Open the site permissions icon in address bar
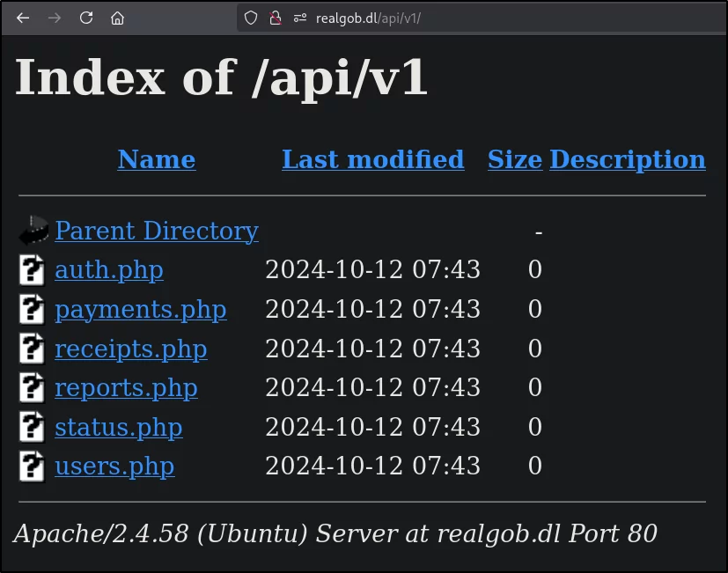Image resolution: width=728 pixels, height=573 pixels. [x=300, y=18]
